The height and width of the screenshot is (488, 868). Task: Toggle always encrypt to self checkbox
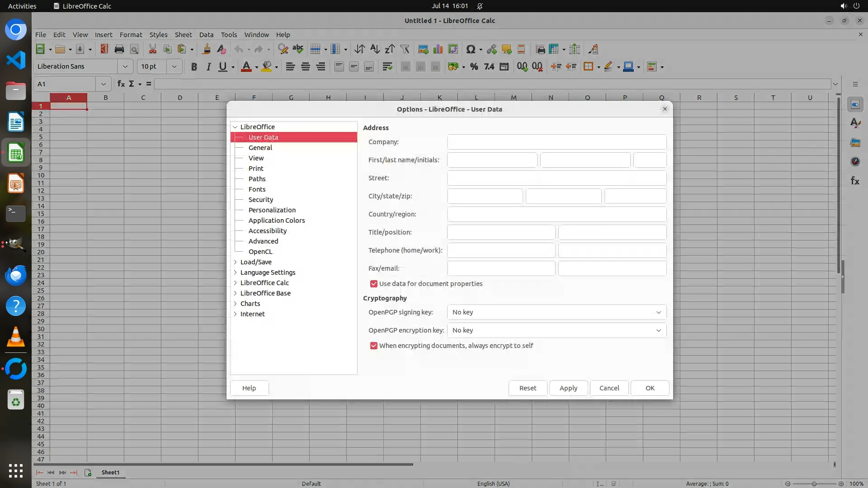[374, 346]
